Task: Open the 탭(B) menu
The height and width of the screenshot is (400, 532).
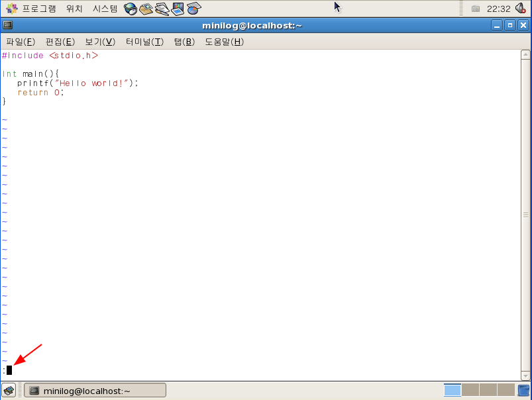Action: click(x=184, y=42)
